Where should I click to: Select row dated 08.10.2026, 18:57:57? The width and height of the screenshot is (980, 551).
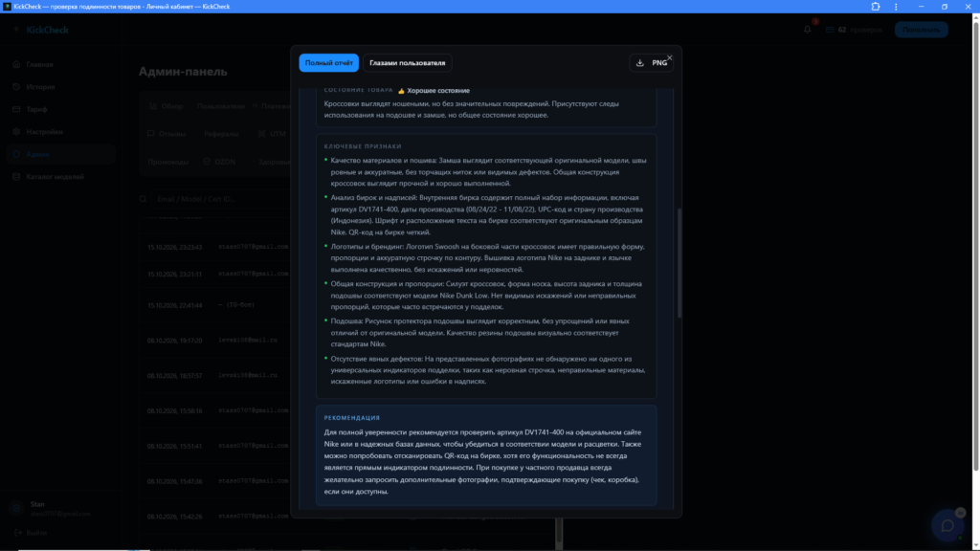click(214, 375)
